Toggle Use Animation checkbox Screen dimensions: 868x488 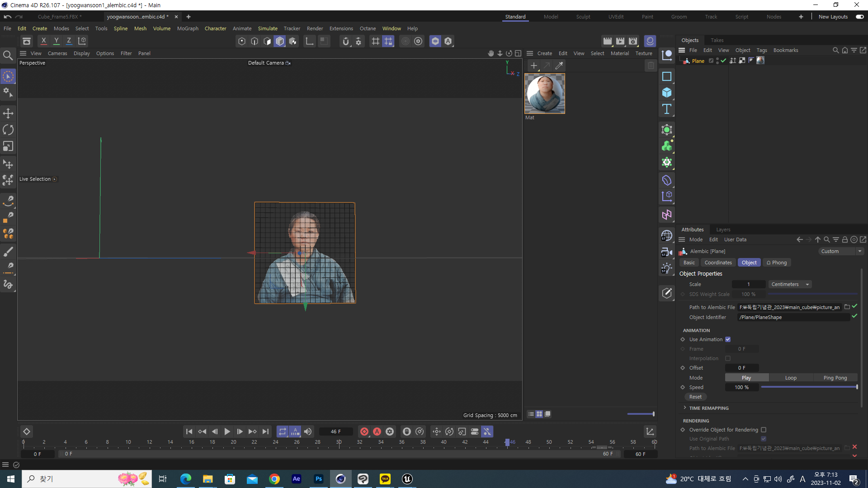(x=728, y=339)
